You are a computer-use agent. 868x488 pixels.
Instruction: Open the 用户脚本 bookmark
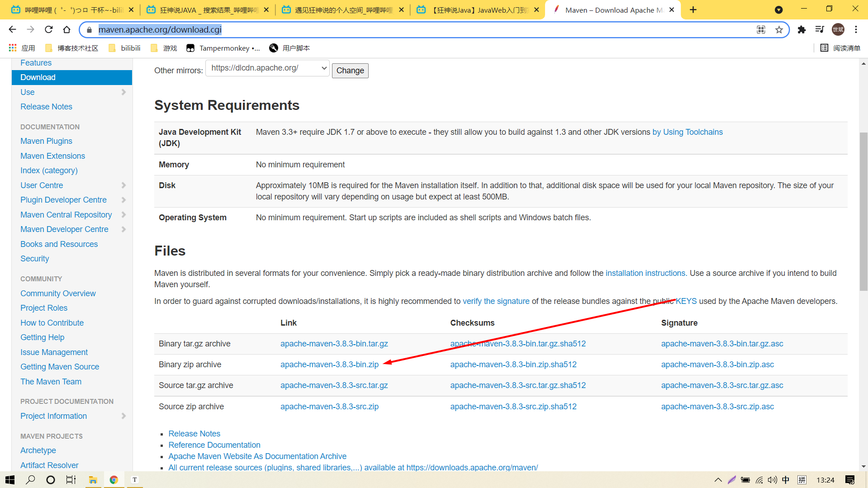tap(289, 48)
